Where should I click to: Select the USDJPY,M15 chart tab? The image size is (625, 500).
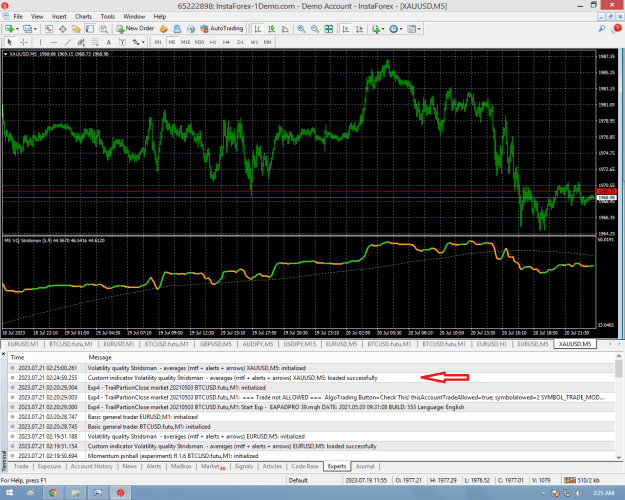click(300, 344)
